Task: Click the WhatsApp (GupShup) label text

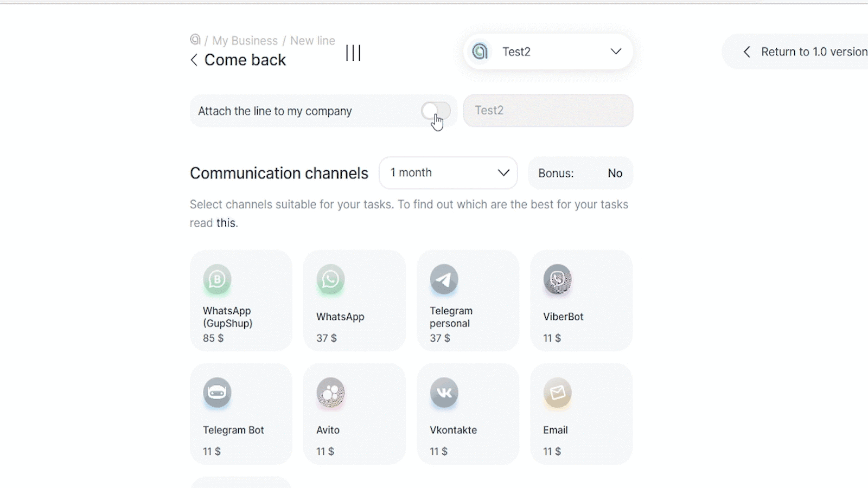Action: (228, 317)
